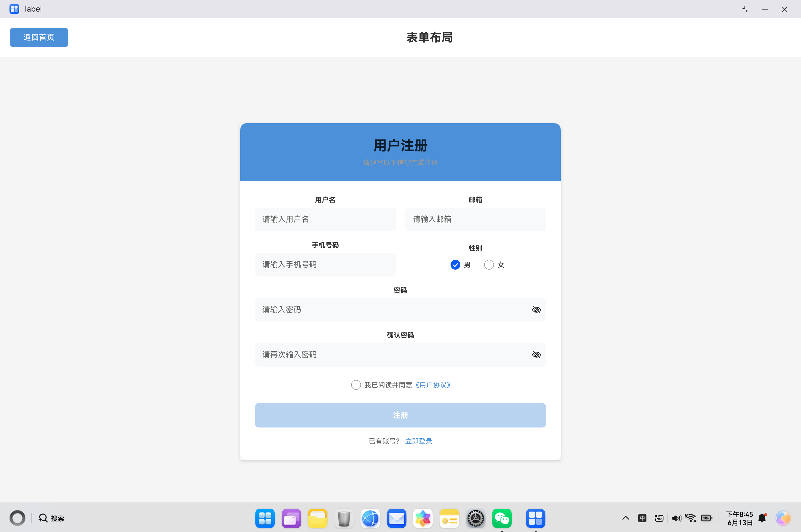Image resolution: width=801 pixels, height=532 pixels.
Task: Open the notification bell icon
Action: 762,518
